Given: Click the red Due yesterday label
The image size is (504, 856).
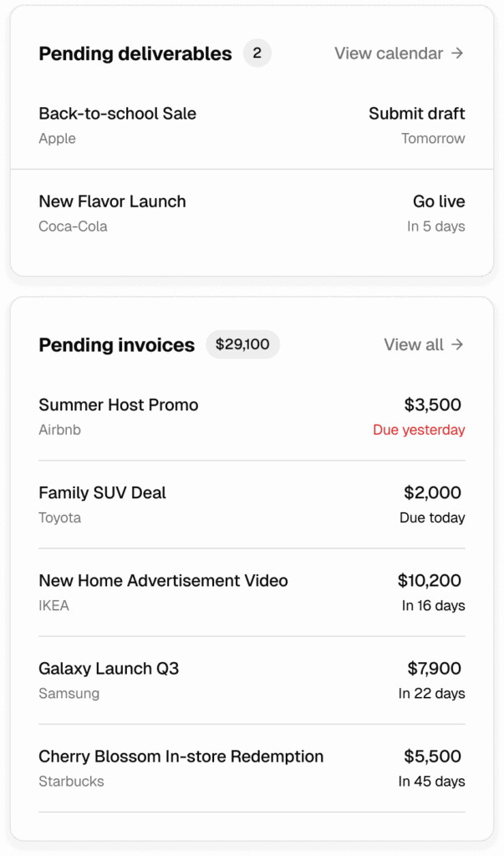Looking at the screenshot, I should 419,431.
